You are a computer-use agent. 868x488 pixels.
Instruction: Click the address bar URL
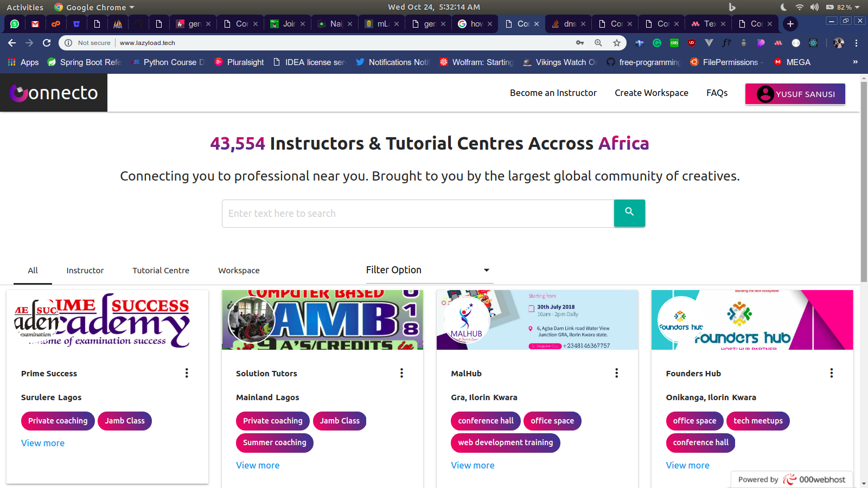[148, 43]
